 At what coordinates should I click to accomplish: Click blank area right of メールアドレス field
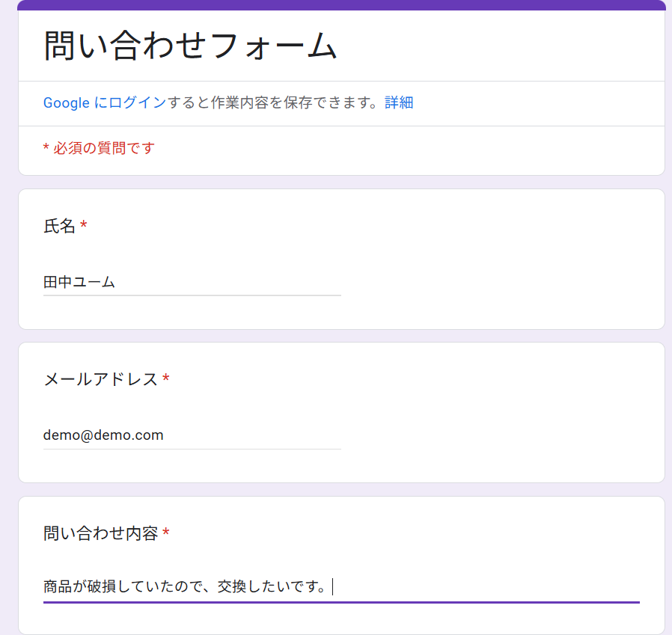501,435
